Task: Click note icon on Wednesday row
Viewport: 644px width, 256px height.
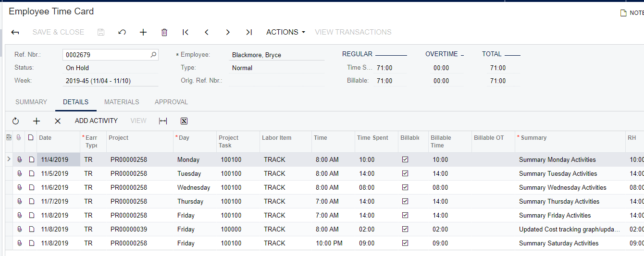Action: [31, 187]
